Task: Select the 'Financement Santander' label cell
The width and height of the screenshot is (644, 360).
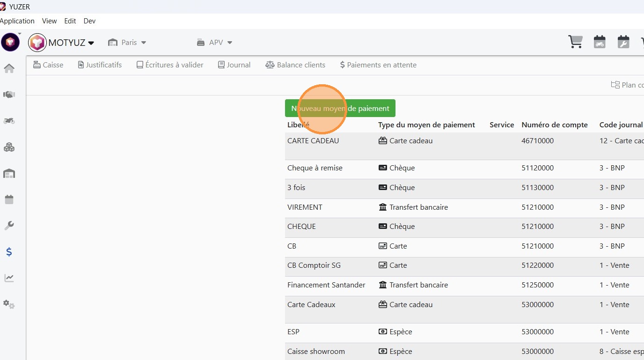Action: tap(326, 285)
